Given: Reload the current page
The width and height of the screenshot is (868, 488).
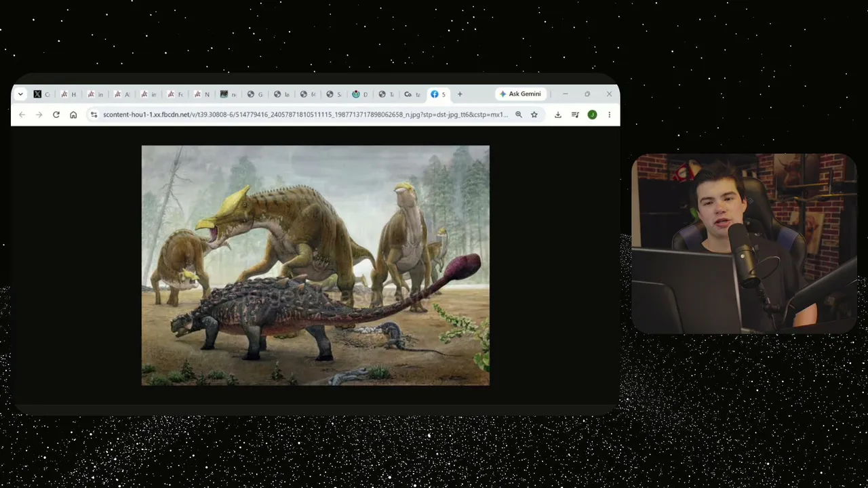Looking at the screenshot, I should click(56, 115).
